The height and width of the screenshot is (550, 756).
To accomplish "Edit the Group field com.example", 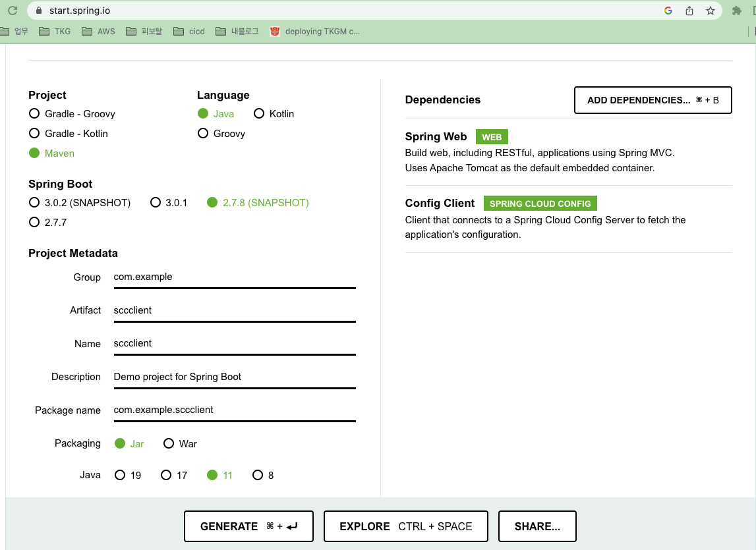I will 235,277.
